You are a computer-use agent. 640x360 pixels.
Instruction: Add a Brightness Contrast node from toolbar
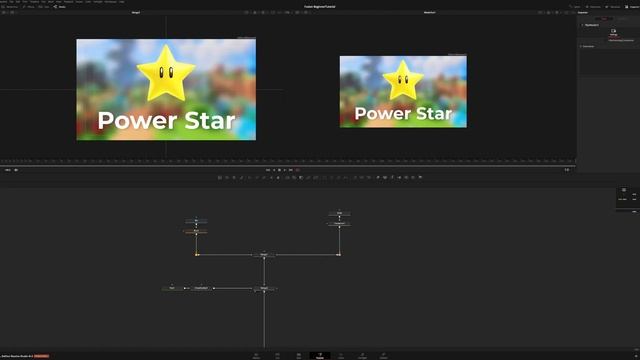tap(271, 178)
